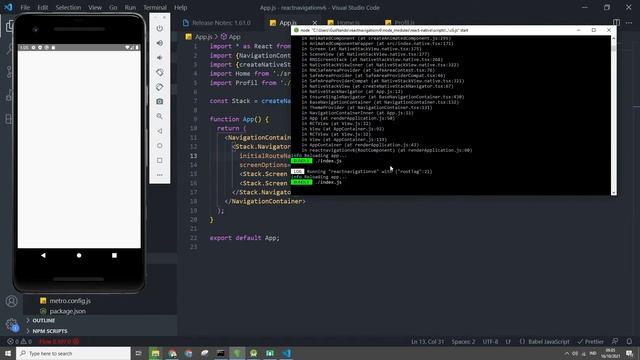
Task: Open the VS Code Extensions view
Action: coord(9,119)
